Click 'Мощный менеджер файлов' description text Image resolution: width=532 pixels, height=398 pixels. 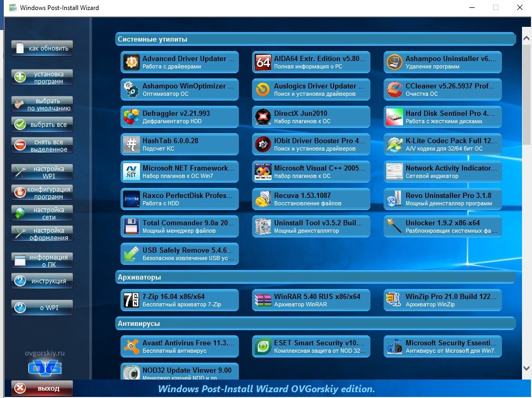tap(179, 231)
